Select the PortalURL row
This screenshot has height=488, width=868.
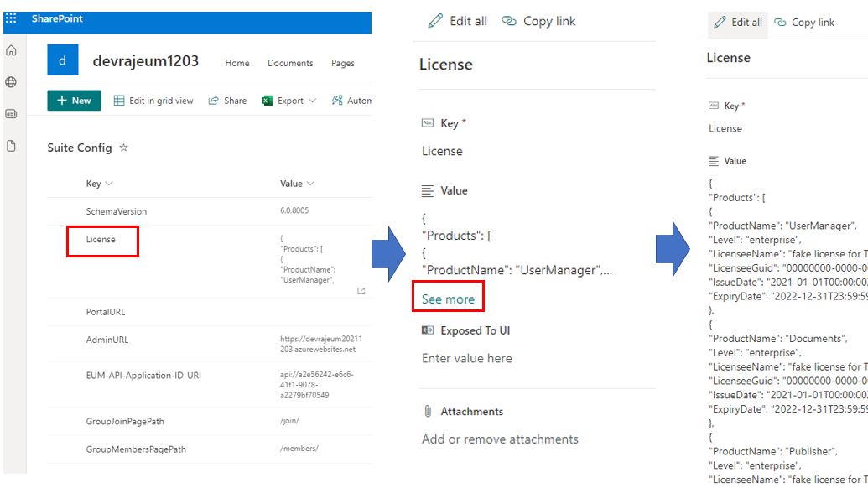[210, 312]
